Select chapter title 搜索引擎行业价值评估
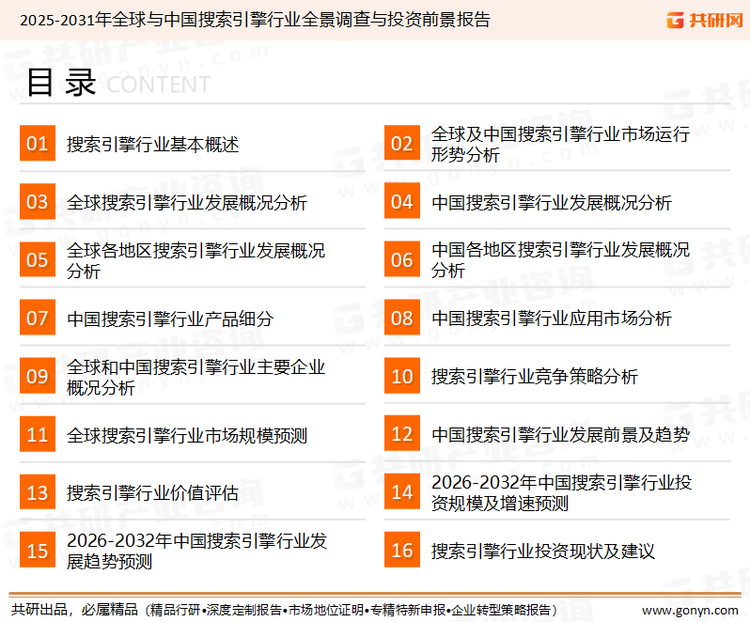The height and width of the screenshot is (622, 750). [153, 493]
